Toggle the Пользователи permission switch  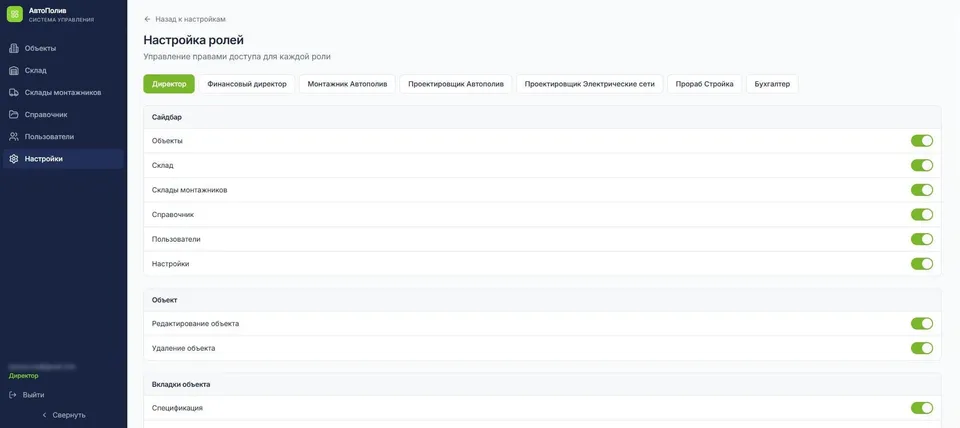pyautogui.click(x=921, y=239)
